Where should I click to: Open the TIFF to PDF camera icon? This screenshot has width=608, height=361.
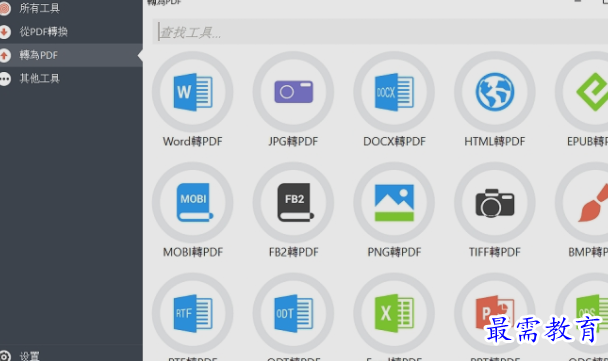coord(495,202)
